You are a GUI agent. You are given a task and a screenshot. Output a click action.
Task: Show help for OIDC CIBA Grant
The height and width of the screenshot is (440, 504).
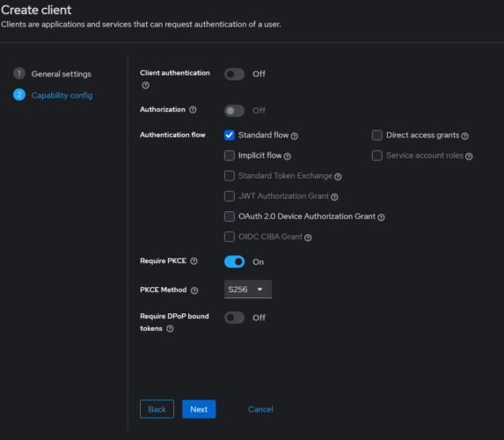click(x=308, y=238)
